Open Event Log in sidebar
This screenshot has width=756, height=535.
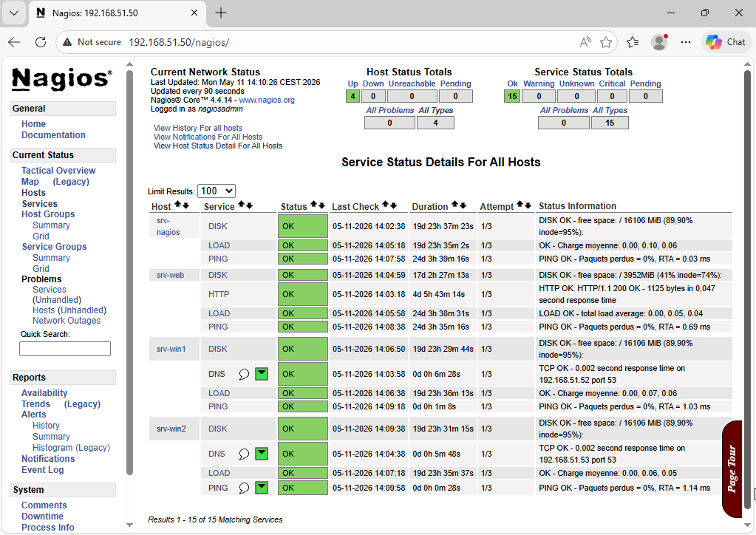click(x=42, y=470)
